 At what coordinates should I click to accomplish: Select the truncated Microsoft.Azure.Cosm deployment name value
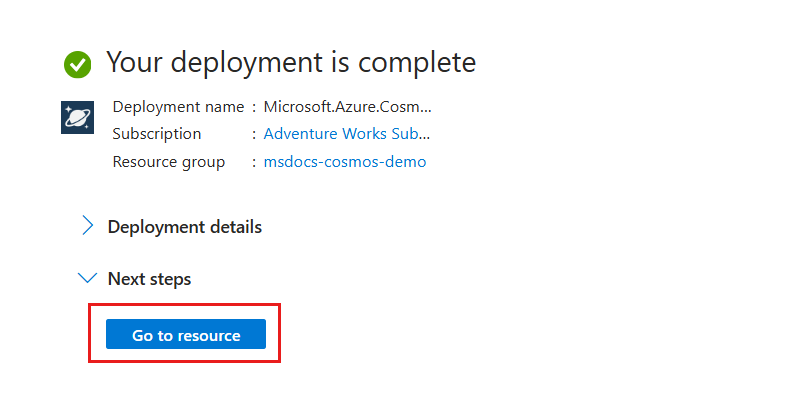(x=347, y=107)
